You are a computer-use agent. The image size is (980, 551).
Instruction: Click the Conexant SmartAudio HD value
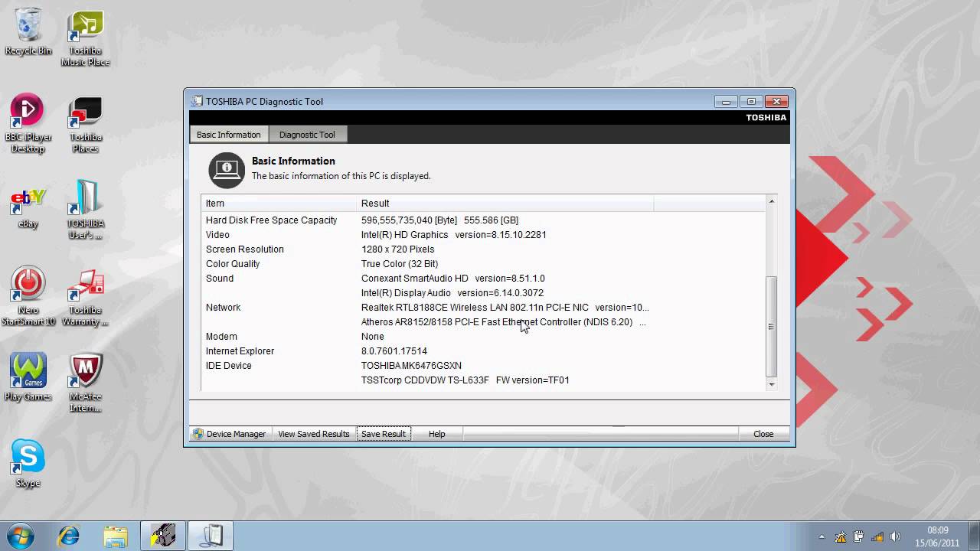point(452,279)
